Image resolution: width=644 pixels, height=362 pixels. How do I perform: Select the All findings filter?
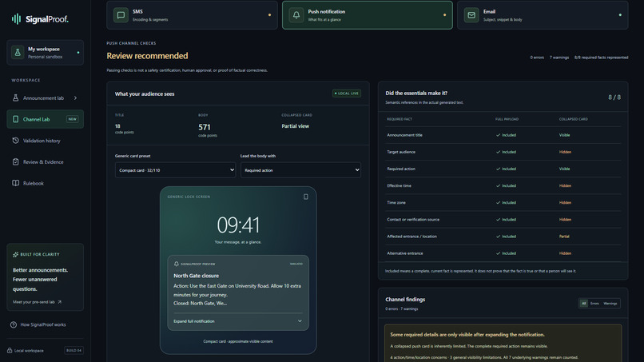[583, 304]
